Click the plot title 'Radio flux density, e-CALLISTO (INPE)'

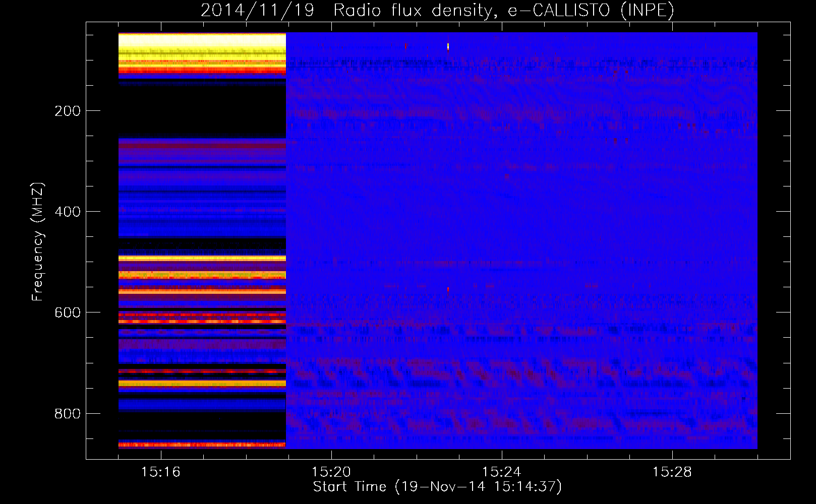[x=504, y=10]
